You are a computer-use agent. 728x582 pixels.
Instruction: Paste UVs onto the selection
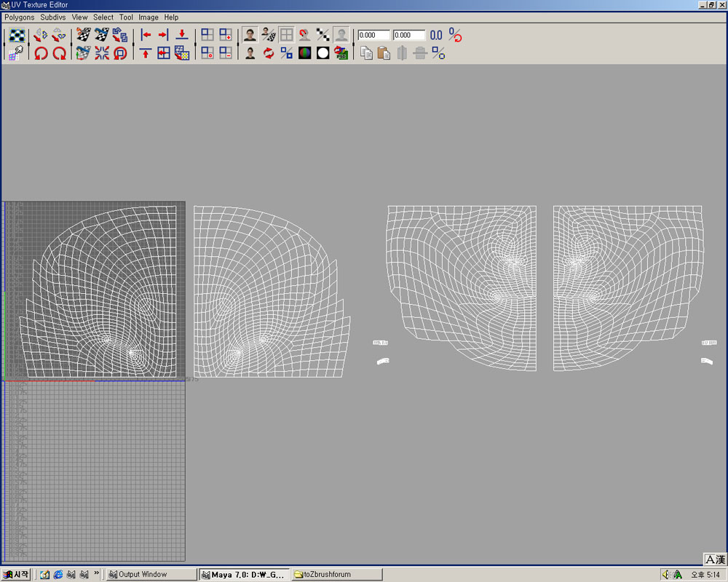384,52
